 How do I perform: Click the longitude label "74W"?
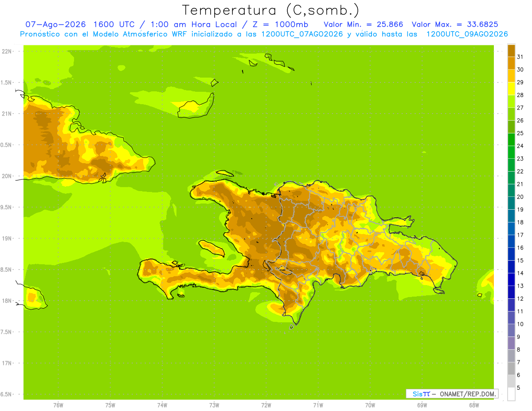tap(162, 405)
